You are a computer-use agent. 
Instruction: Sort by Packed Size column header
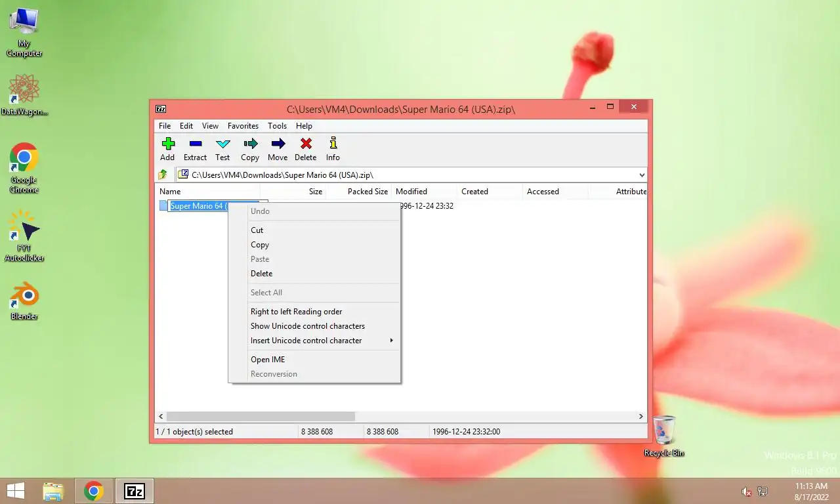pyautogui.click(x=359, y=192)
